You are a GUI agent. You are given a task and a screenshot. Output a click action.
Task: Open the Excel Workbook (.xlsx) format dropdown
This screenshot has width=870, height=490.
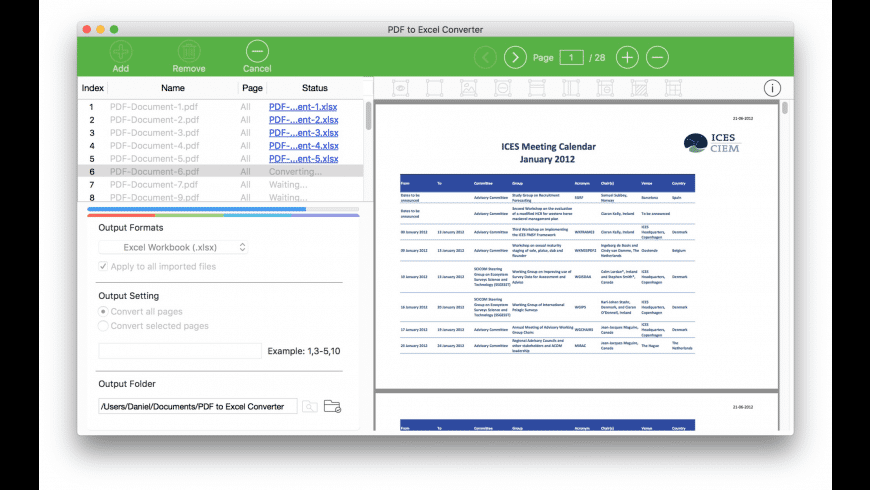coord(173,247)
